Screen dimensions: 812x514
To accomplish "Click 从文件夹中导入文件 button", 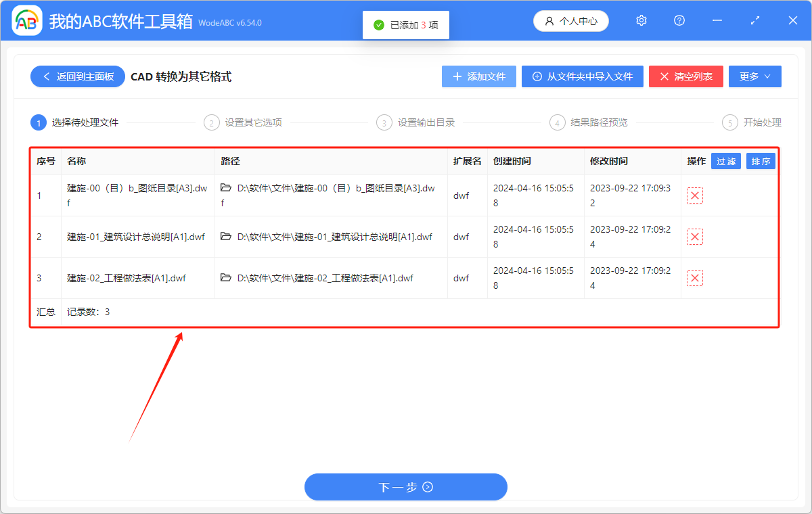I will click(x=583, y=76).
